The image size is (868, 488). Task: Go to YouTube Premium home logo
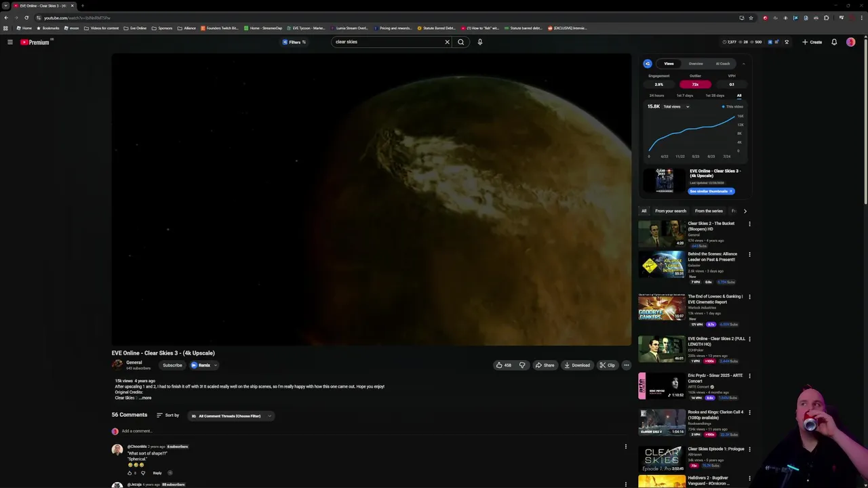click(35, 42)
